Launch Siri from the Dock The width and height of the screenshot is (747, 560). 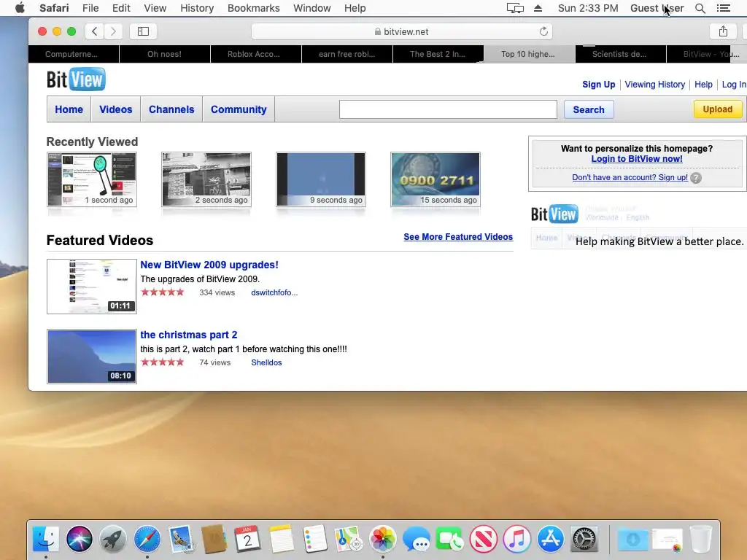(80, 539)
